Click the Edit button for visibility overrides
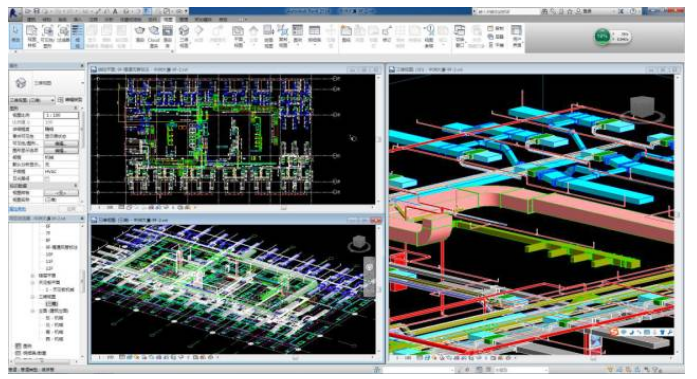This screenshot has height=379, width=697. [61, 143]
